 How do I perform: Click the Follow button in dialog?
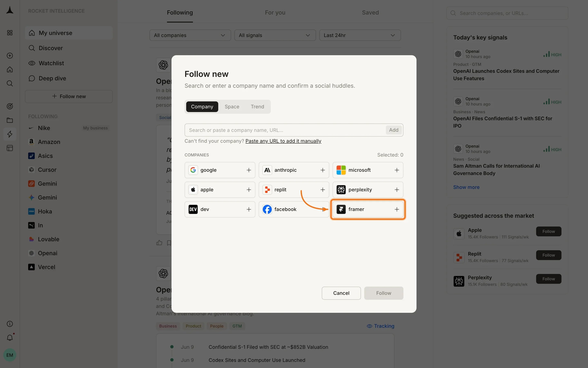[x=384, y=293]
